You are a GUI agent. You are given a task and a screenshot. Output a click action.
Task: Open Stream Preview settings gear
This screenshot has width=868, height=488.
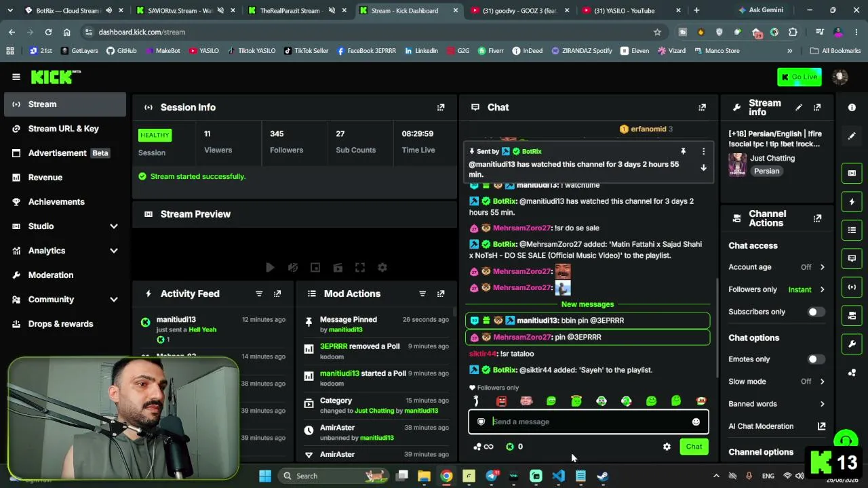382,268
